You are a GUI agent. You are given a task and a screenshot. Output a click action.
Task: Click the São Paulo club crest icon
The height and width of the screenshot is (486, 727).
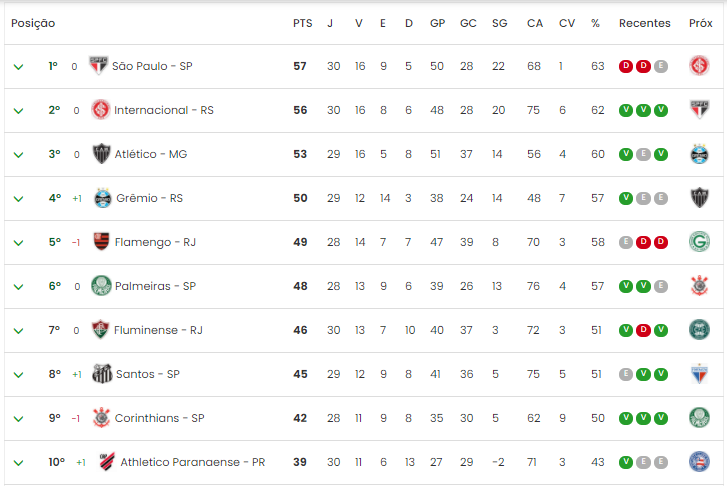(98, 66)
